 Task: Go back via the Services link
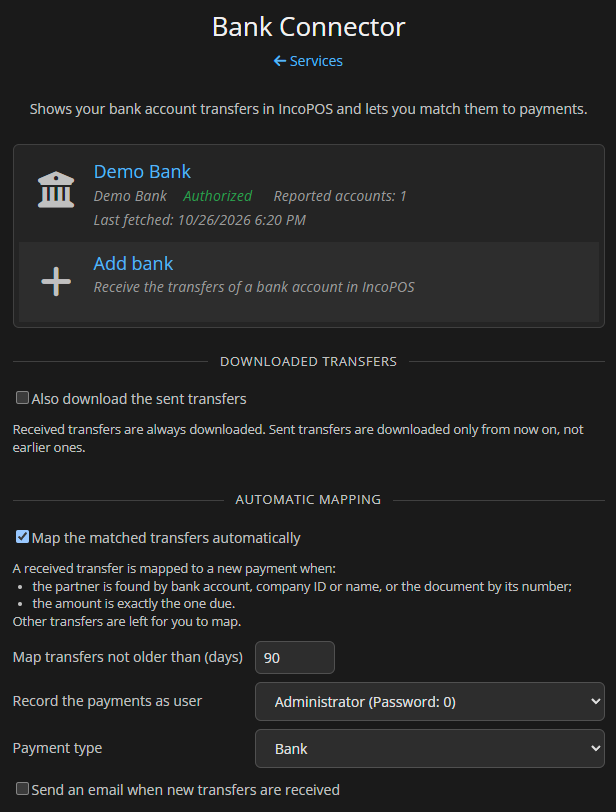point(308,61)
